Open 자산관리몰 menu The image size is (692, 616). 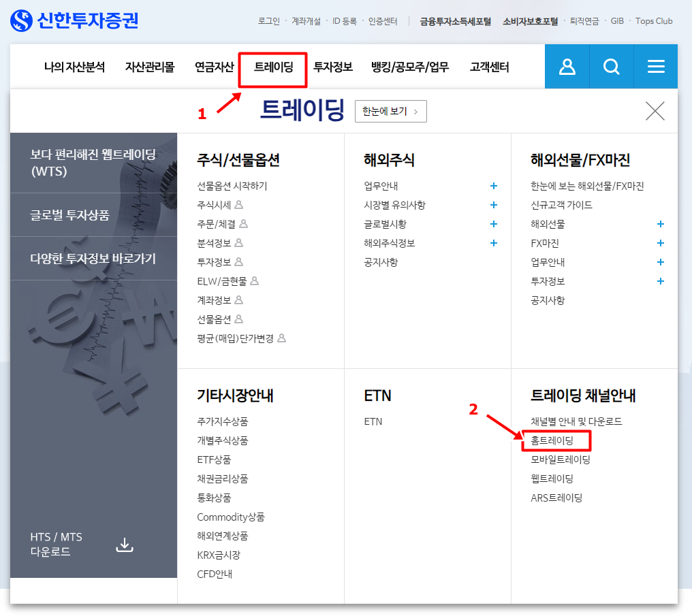pos(150,67)
